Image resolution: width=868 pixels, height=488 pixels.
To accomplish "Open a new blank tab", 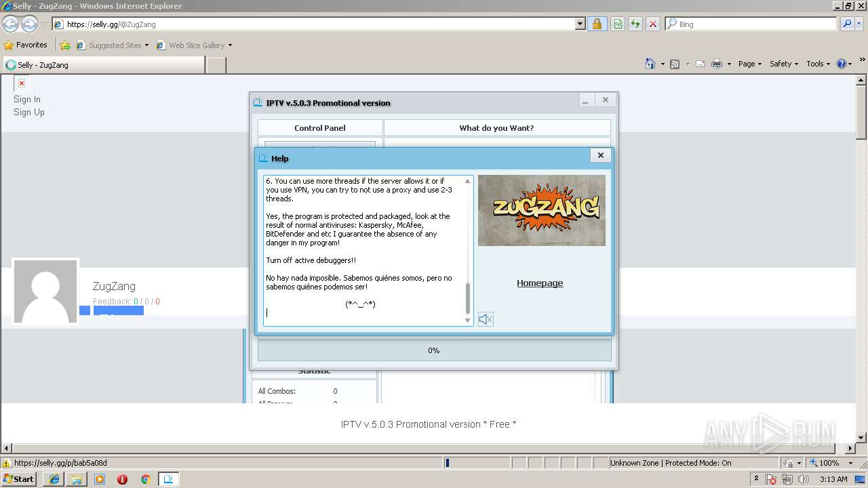I will coord(216,65).
